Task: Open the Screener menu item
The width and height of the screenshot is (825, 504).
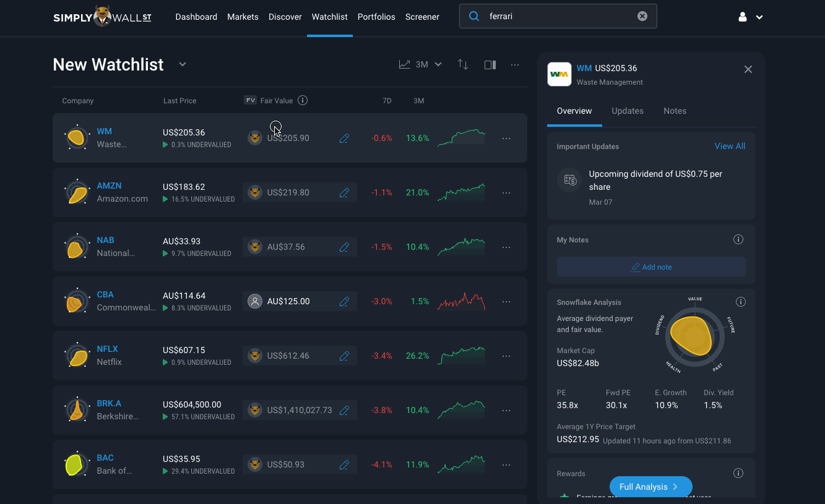Action: coord(422,17)
